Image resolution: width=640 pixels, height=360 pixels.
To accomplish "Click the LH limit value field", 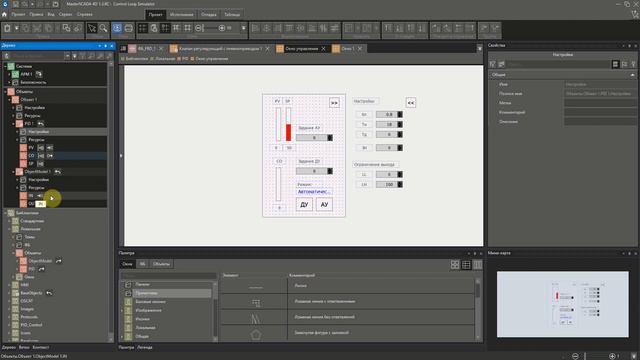I will pos(389,184).
